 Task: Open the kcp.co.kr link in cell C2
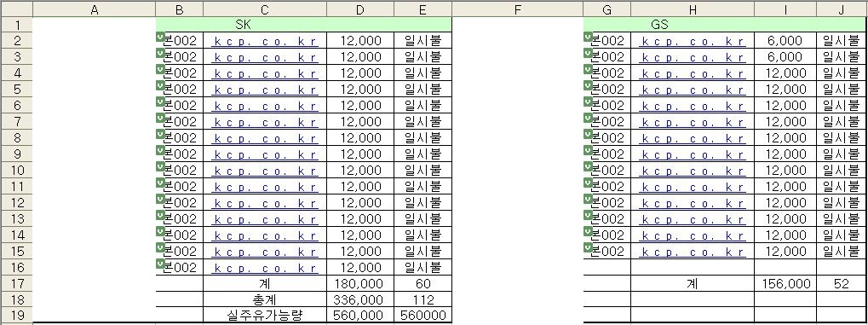click(266, 41)
